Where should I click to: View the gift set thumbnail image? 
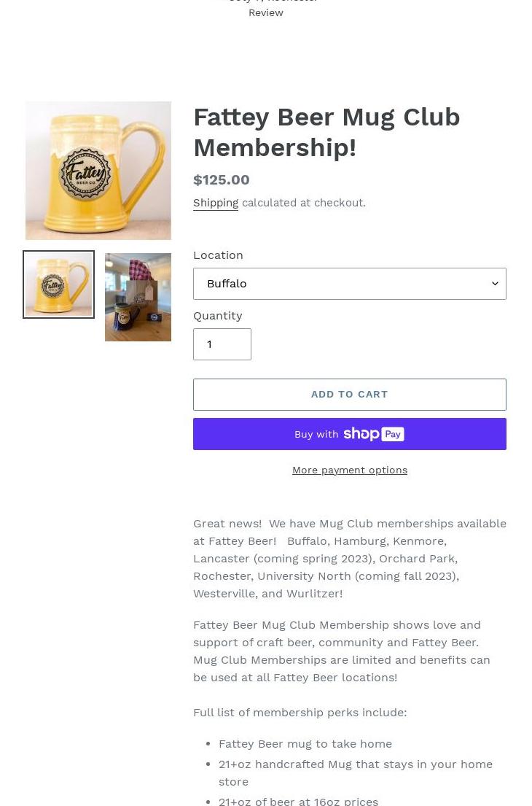click(x=138, y=297)
